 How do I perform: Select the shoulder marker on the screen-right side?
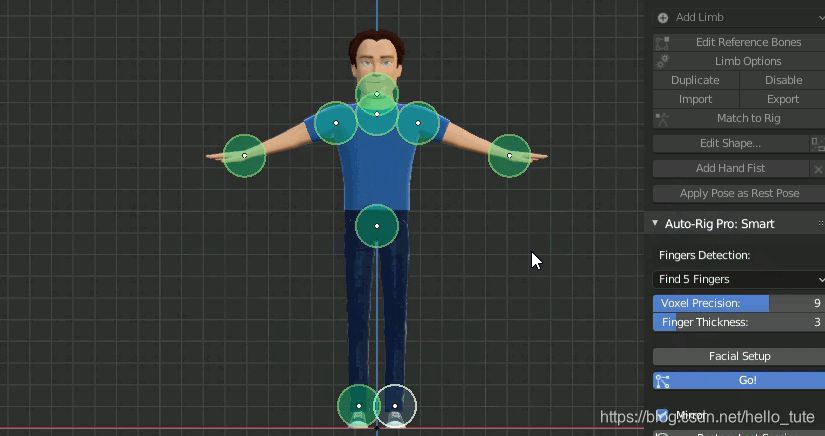pyautogui.click(x=418, y=123)
